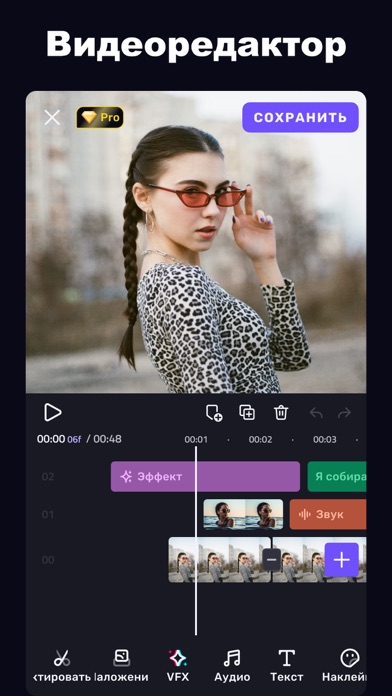Duplicate the selected clip
Image resolution: width=392 pixels, height=696 pixels.
[247, 412]
